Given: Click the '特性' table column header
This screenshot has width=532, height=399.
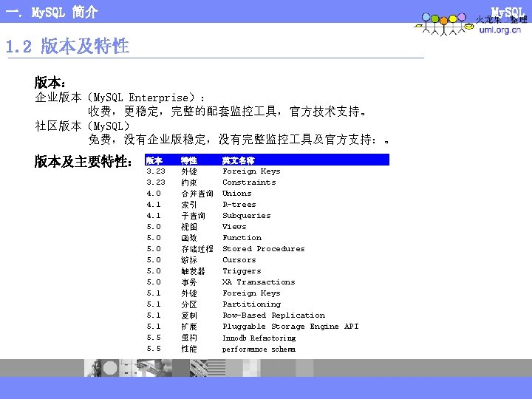Looking at the screenshot, I should click(189, 160).
